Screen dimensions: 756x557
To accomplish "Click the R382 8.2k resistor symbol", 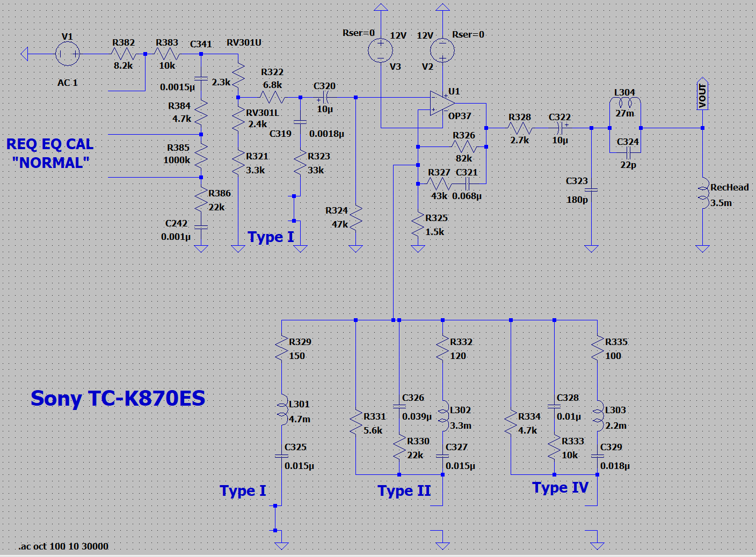I will (123, 54).
